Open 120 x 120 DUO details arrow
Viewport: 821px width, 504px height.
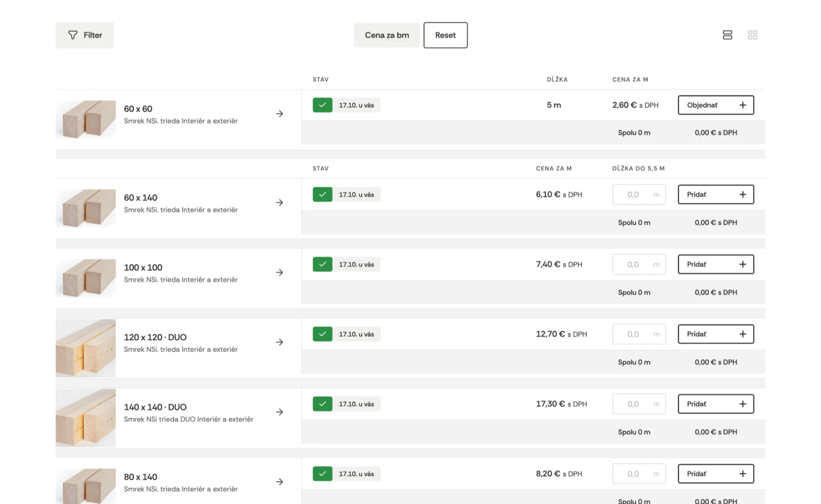[280, 343]
